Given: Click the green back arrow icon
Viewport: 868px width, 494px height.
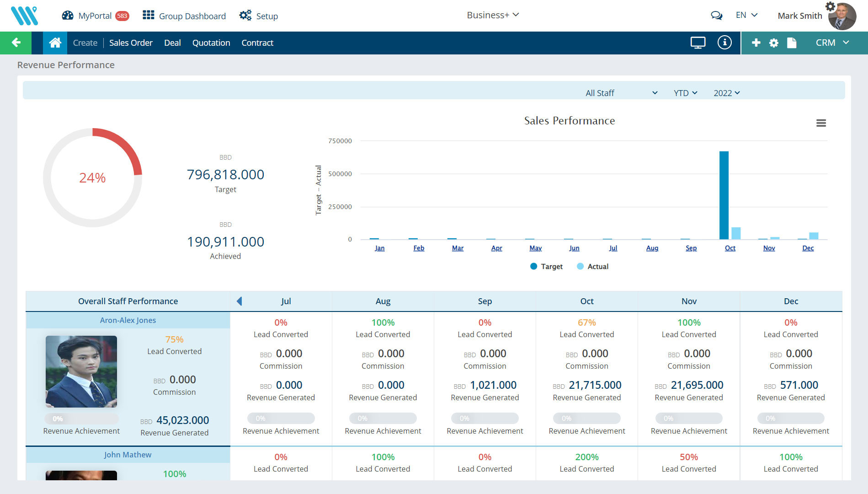Looking at the screenshot, I should (x=16, y=43).
